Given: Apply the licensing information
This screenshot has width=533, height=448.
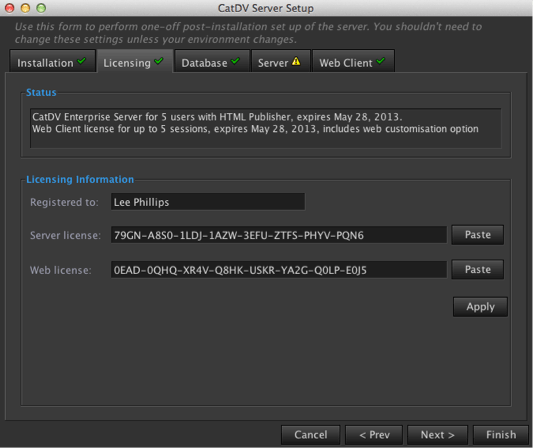Looking at the screenshot, I should click(480, 307).
